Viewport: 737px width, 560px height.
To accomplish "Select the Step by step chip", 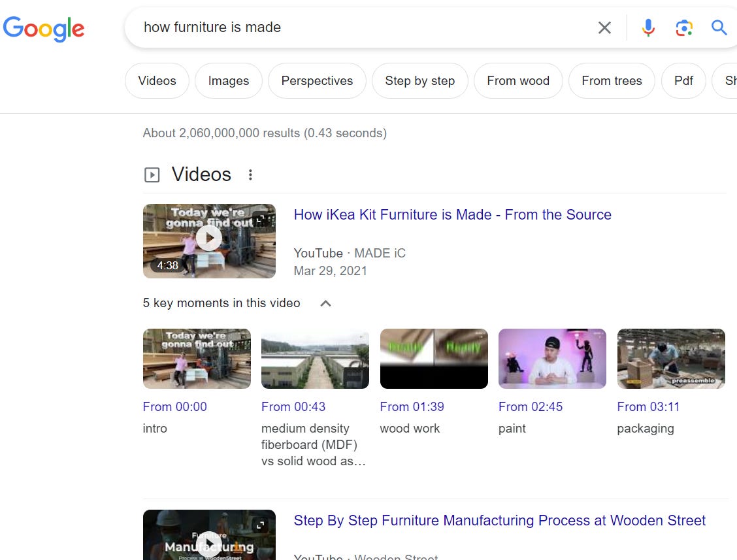I will coord(419,81).
